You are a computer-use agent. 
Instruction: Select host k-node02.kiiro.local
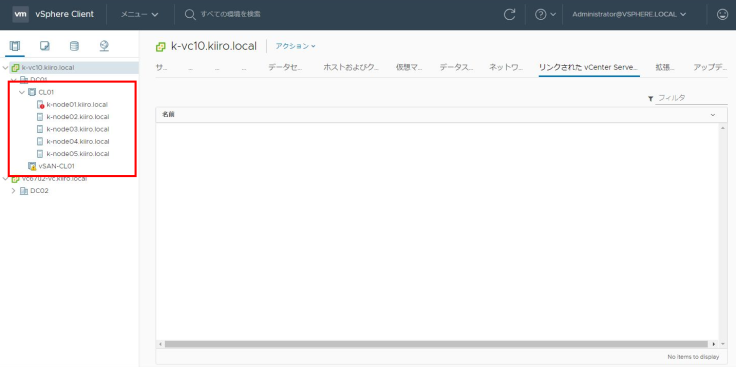77,117
